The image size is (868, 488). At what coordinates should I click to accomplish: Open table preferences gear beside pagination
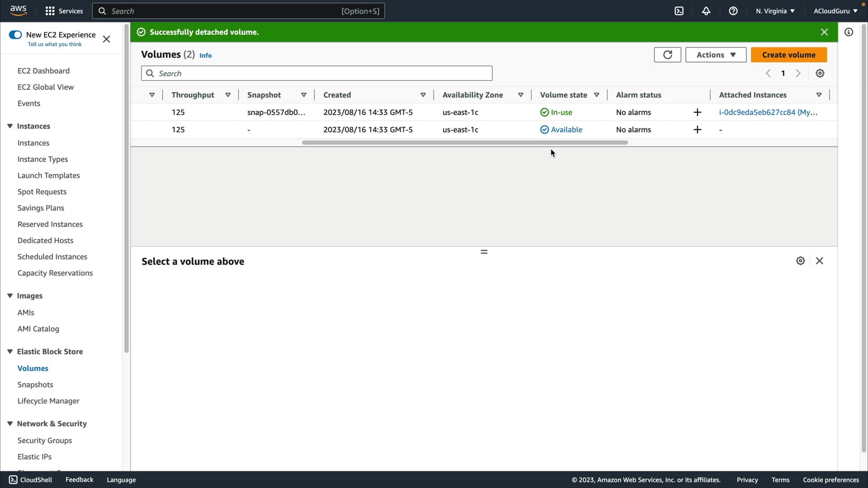click(820, 73)
